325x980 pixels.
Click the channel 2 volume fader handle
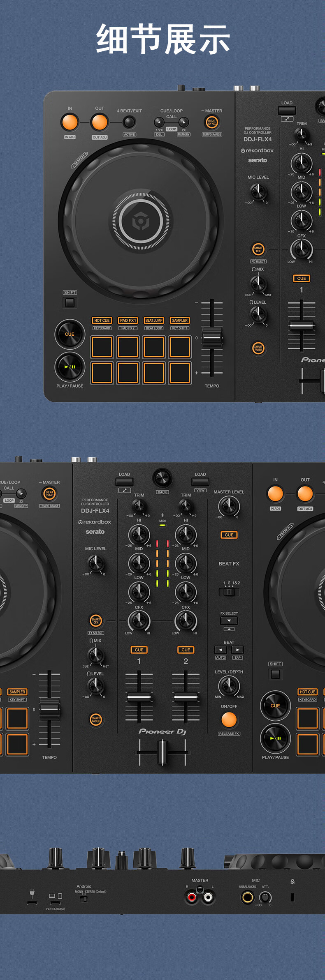pyautogui.click(x=186, y=697)
